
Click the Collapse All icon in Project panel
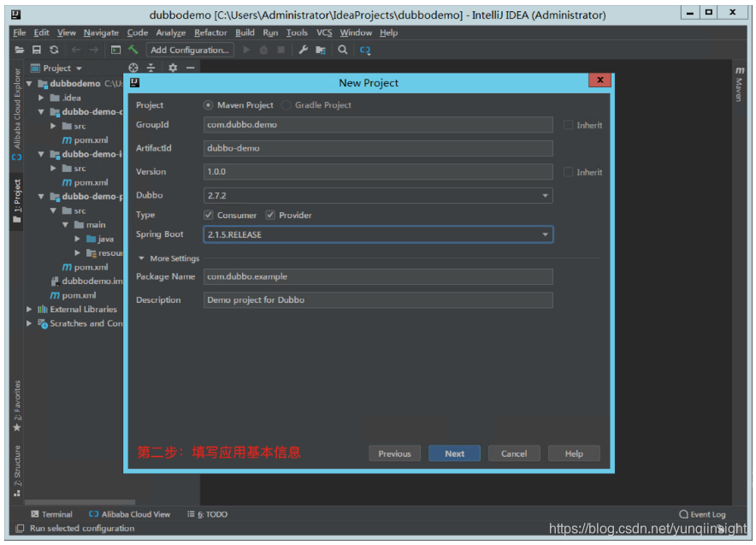coord(151,68)
